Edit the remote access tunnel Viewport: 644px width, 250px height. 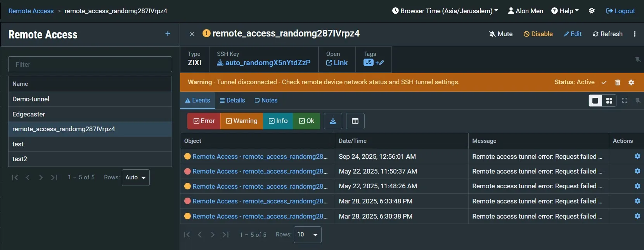coord(573,34)
